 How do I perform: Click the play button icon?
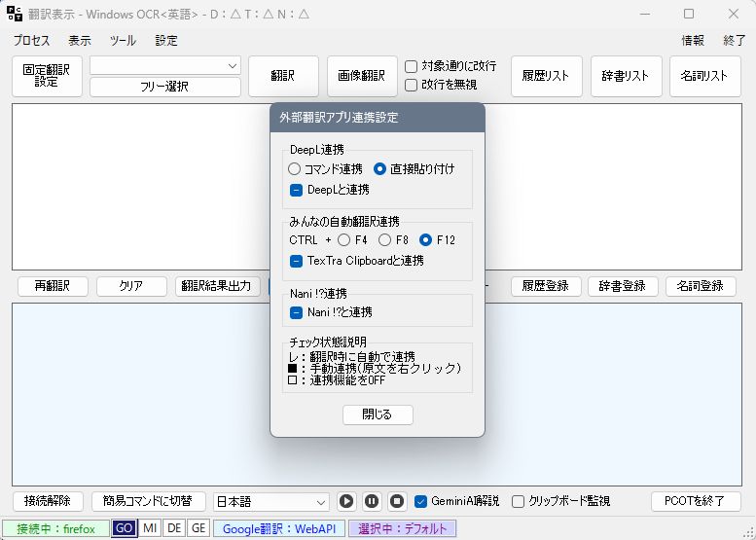(x=346, y=501)
